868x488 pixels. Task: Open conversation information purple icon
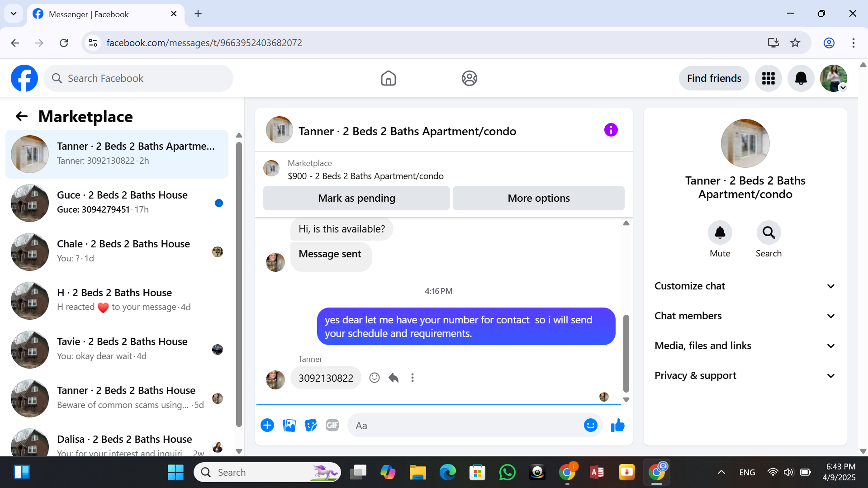(611, 130)
